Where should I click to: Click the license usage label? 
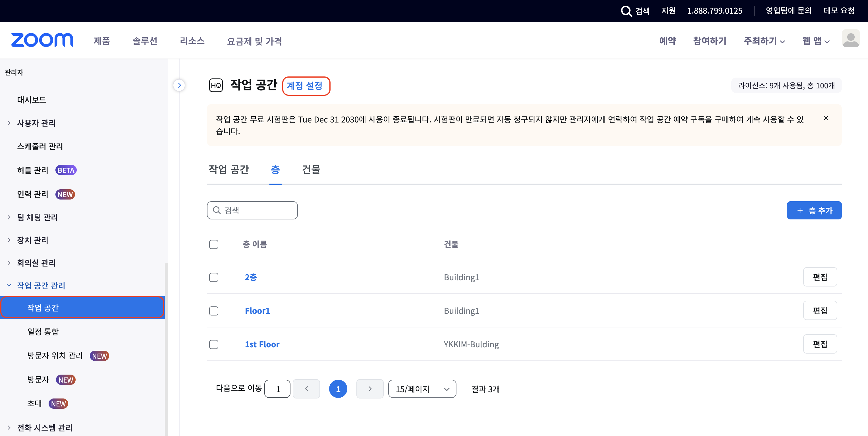click(786, 86)
